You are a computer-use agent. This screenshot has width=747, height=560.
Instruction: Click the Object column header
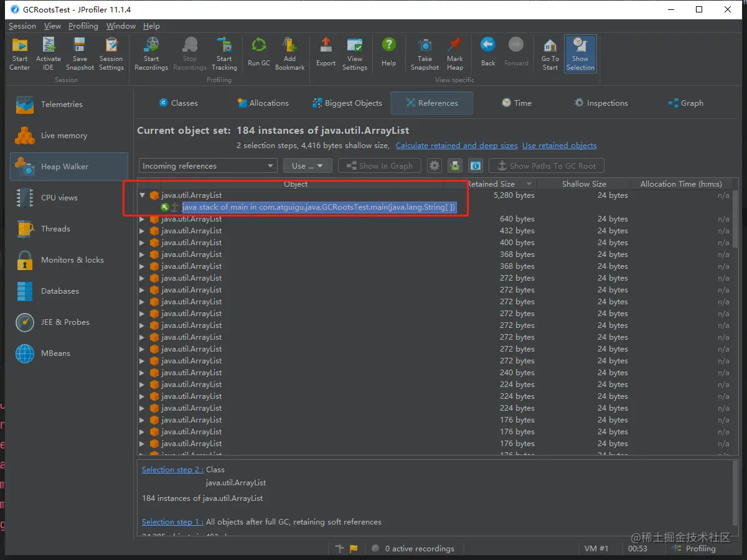(296, 184)
